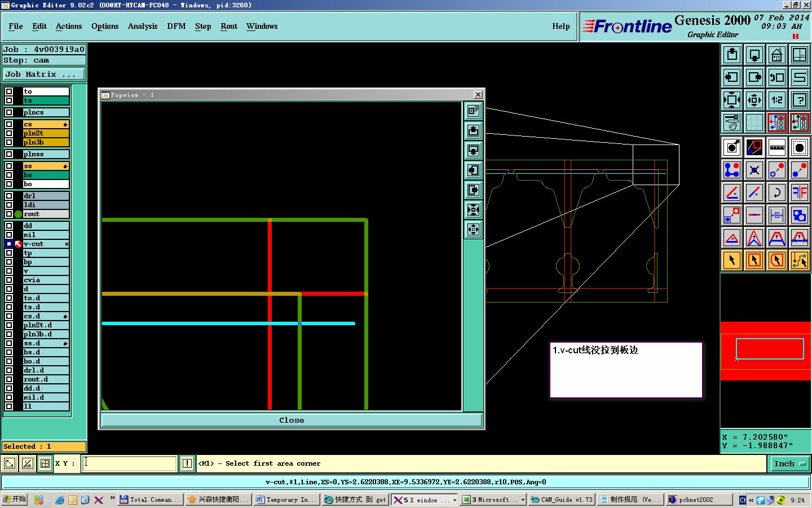
Task: Toggle the 'v-cut' layer checkbox
Action: [x=9, y=244]
